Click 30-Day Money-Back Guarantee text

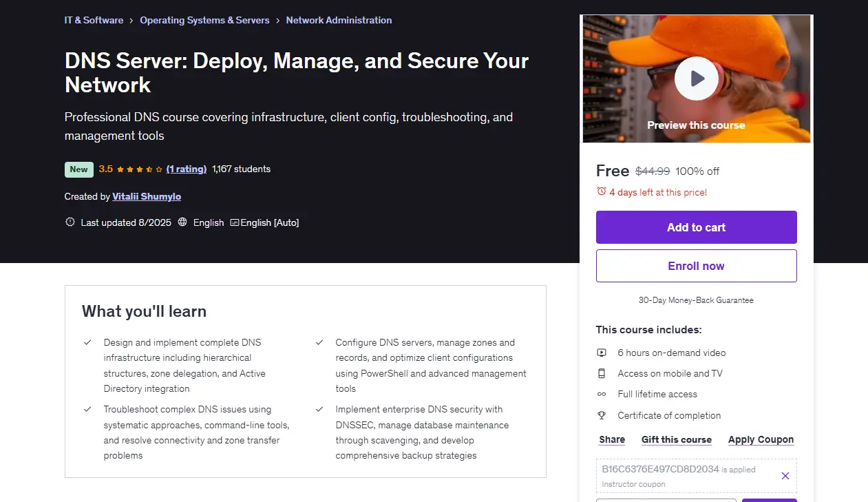pyautogui.click(x=696, y=300)
